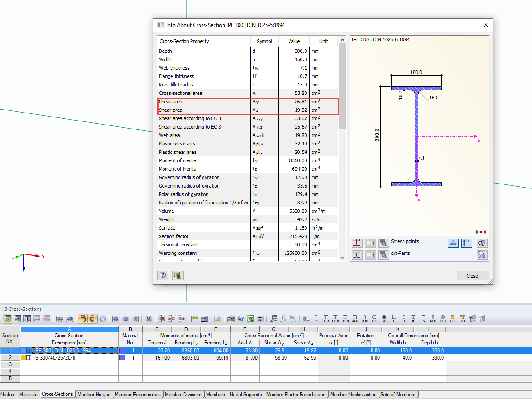Screen dimensions: 532x399
Task: Select the IPE section type icon
Action: [316, 319]
